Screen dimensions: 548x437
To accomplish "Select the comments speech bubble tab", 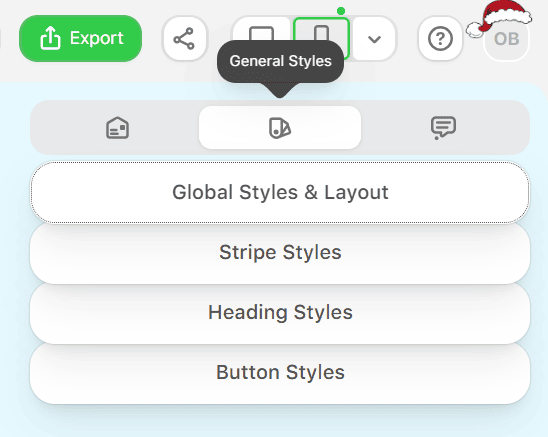I will pyautogui.click(x=443, y=128).
